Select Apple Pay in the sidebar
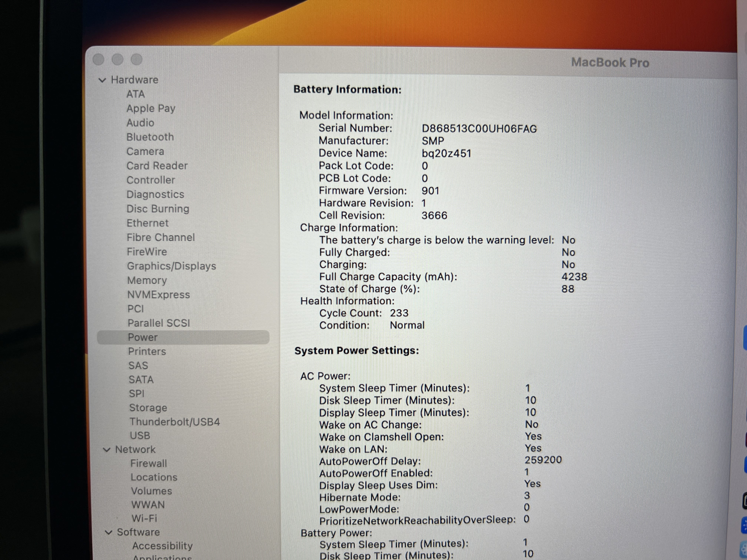The width and height of the screenshot is (747, 560). 151,108
